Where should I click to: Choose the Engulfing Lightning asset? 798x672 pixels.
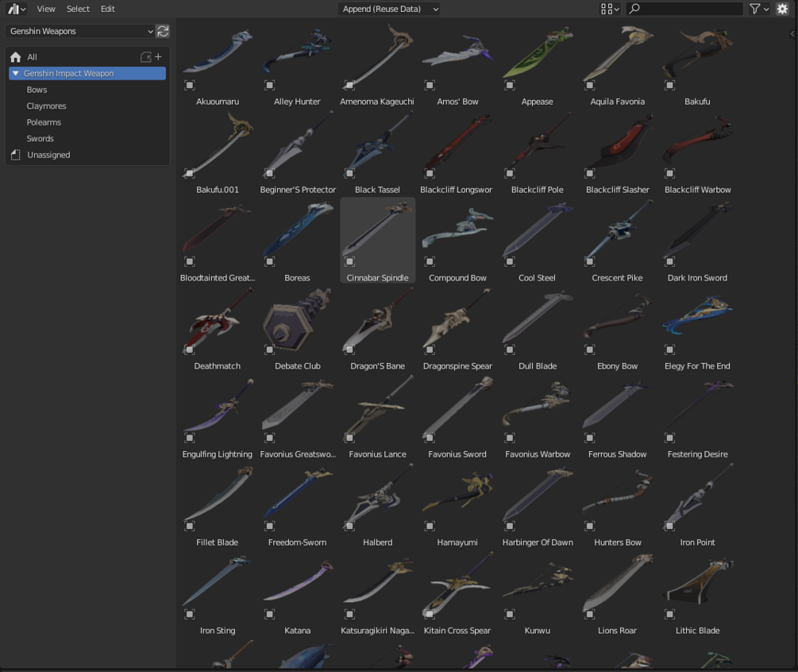point(218,418)
